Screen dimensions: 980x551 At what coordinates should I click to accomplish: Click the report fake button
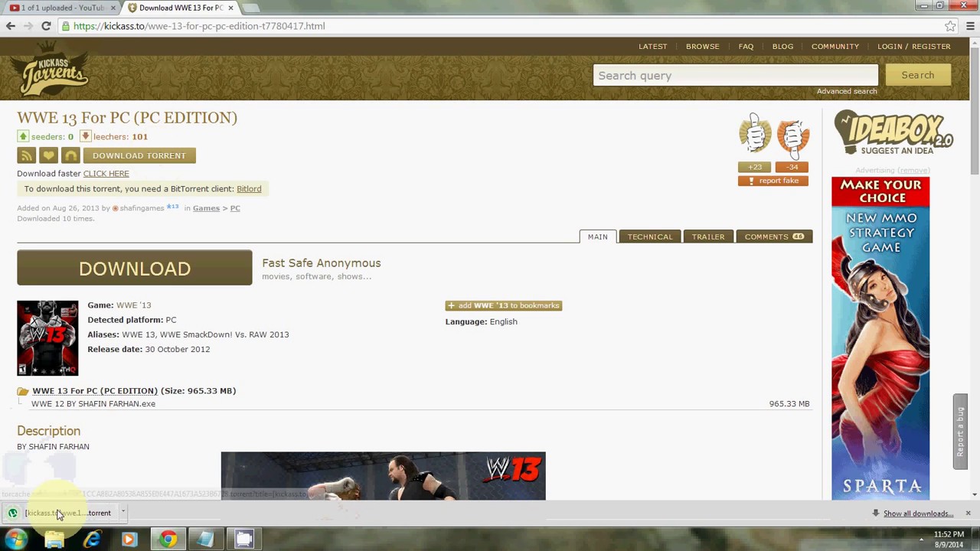coord(773,181)
